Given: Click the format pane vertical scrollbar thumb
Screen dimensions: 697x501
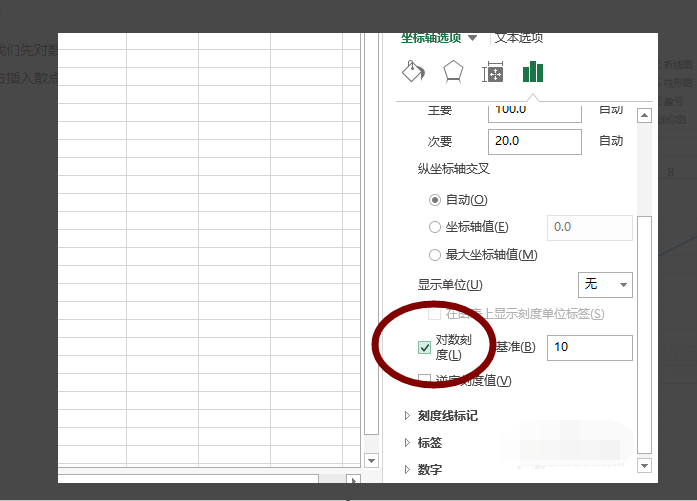Looking at the screenshot, I should point(644,335).
